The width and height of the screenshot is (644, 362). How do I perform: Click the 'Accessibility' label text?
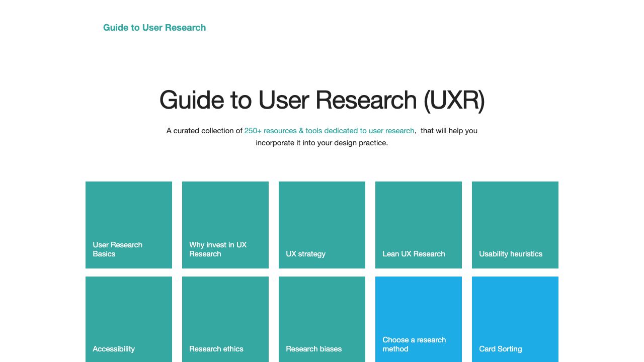[114, 349]
